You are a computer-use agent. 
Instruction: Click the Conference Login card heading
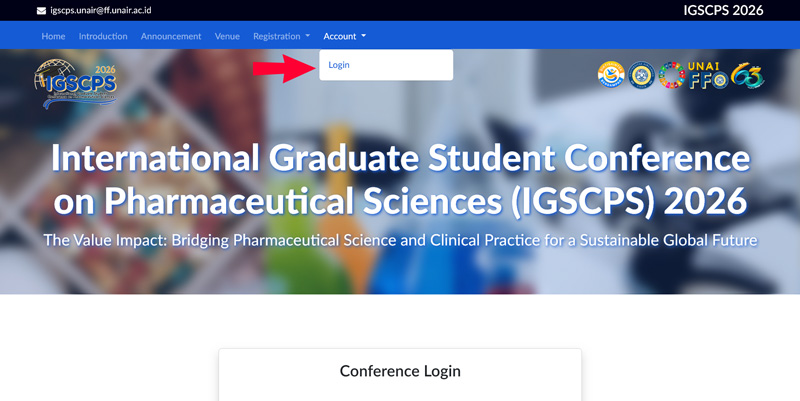pos(400,371)
